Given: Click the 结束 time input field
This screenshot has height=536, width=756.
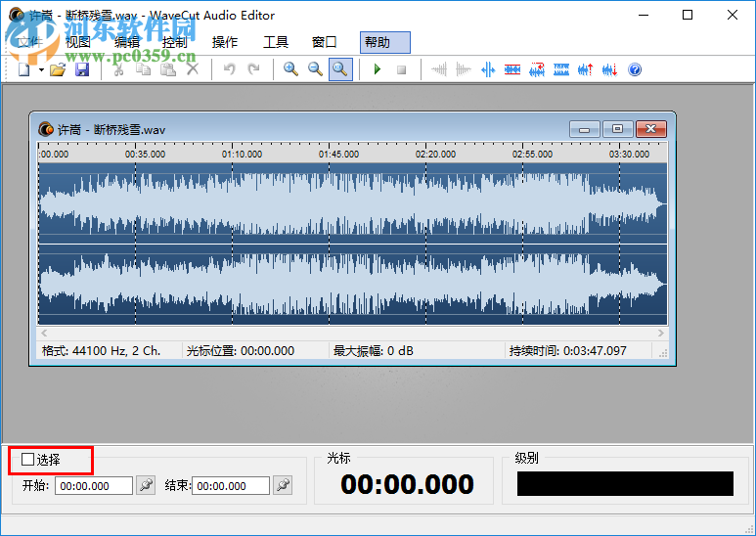Looking at the screenshot, I should pyautogui.click(x=231, y=486).
